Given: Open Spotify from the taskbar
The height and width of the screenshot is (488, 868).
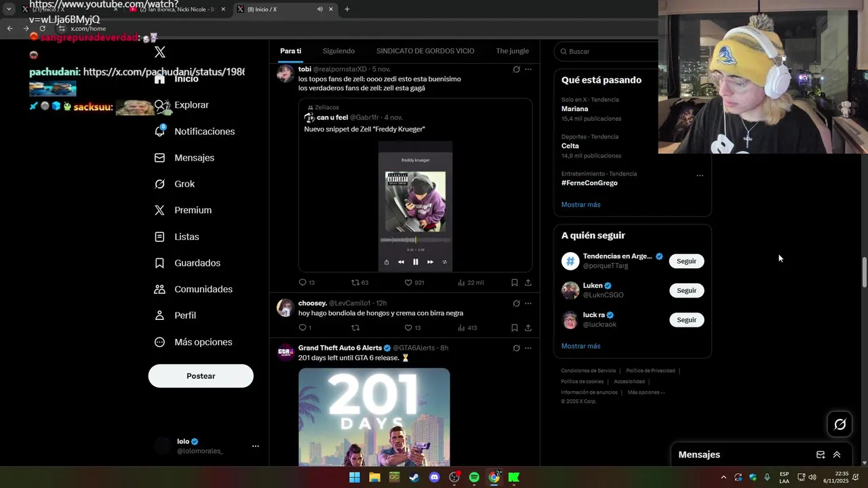Looking at the screenshot, I should pos(474,477).
